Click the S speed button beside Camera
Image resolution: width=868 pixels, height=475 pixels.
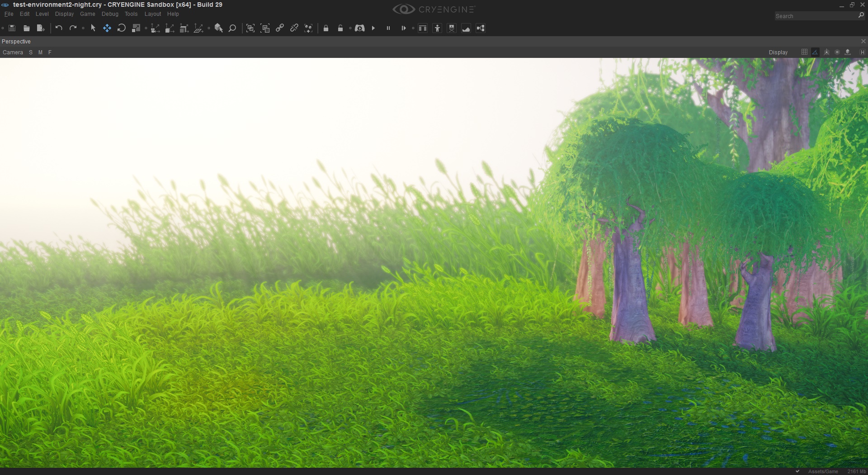pyautogui.click(x=31, y=52)
